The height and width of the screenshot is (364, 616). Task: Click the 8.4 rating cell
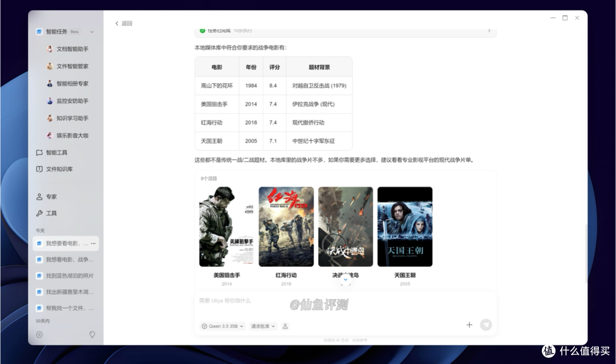coord(274,85)
